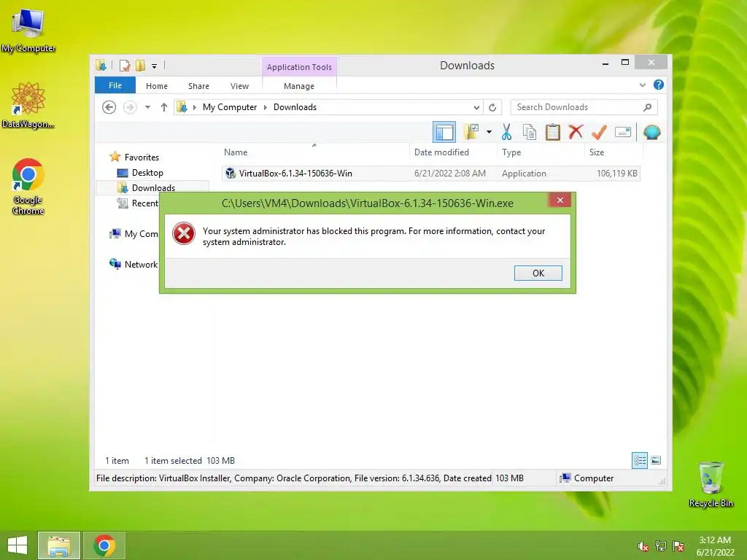
Task: Click the orange checkmark Properties icon
Action: 599,132
